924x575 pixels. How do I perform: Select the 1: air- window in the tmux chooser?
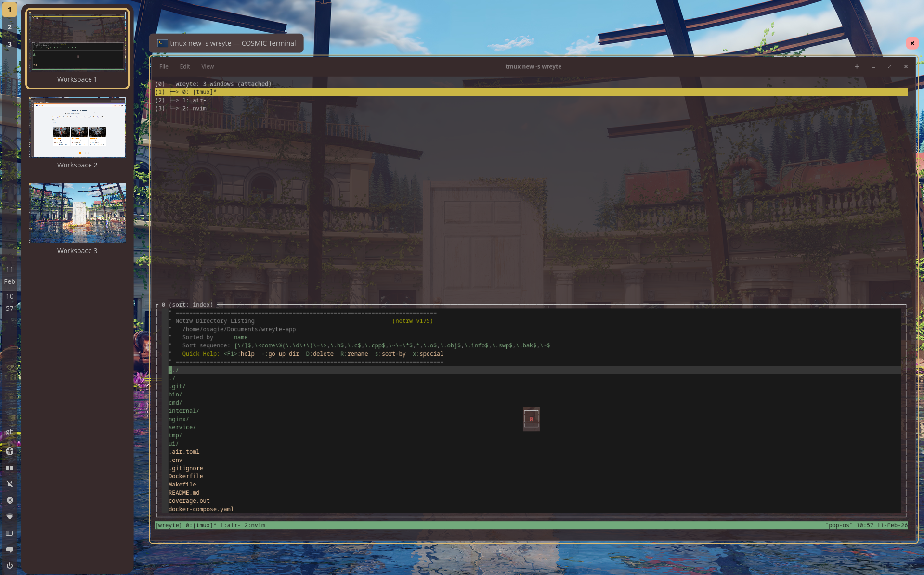pos(194,100)
